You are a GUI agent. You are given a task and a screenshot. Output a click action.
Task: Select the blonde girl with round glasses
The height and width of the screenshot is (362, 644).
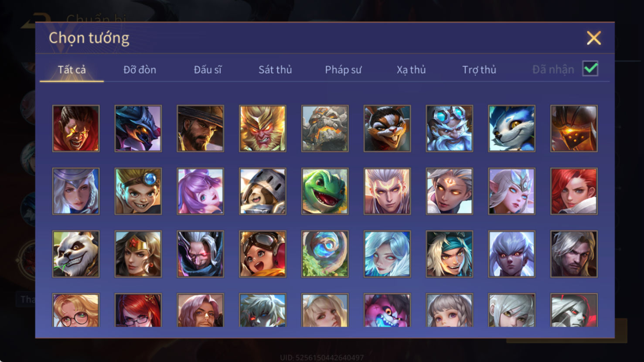tap(76, 310)
